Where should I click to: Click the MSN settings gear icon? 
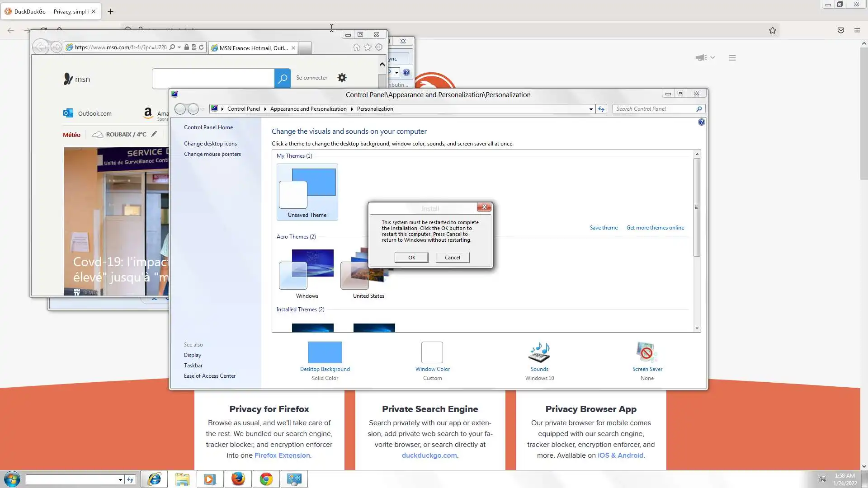[342, 78]
